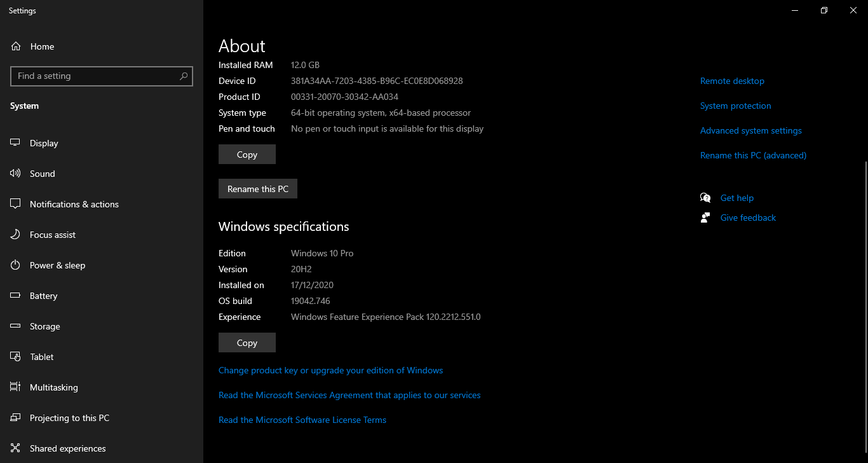Click the Home icon in sidebar
Screen dimensions: 868x463
click(x=16, y=46)
